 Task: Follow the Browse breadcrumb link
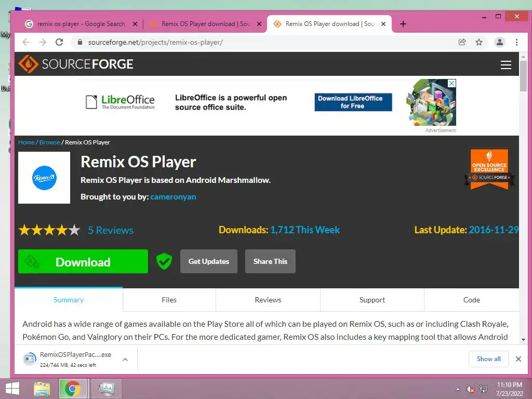pyautogui.click(x=49, y=142)
